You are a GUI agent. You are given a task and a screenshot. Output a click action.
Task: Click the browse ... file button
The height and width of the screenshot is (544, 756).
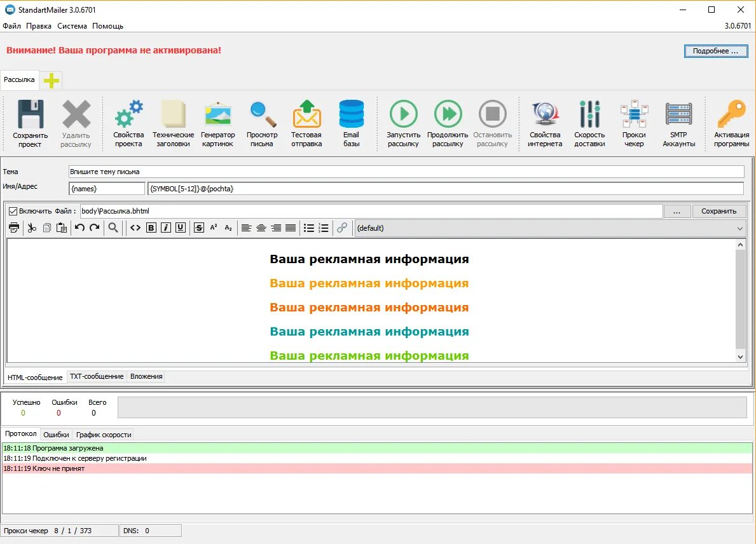[x=677, y=211]
